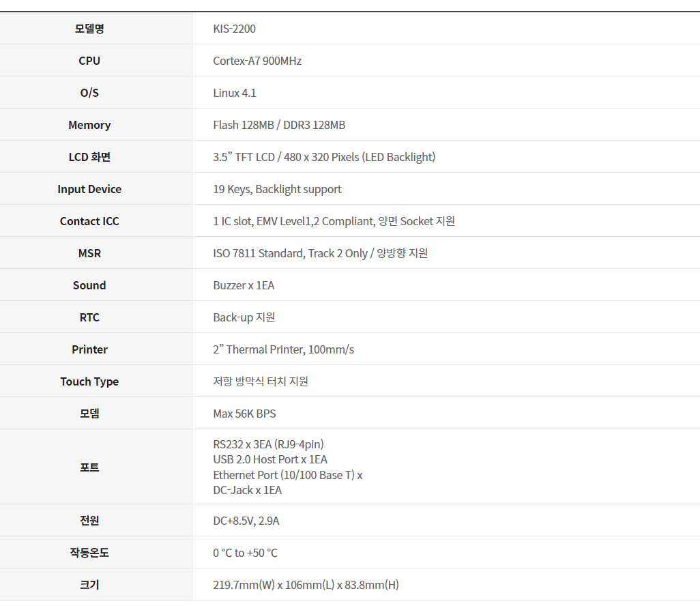Click the Linux 4.1 text
Screen dimensions: 700x606
coord(235,93)
